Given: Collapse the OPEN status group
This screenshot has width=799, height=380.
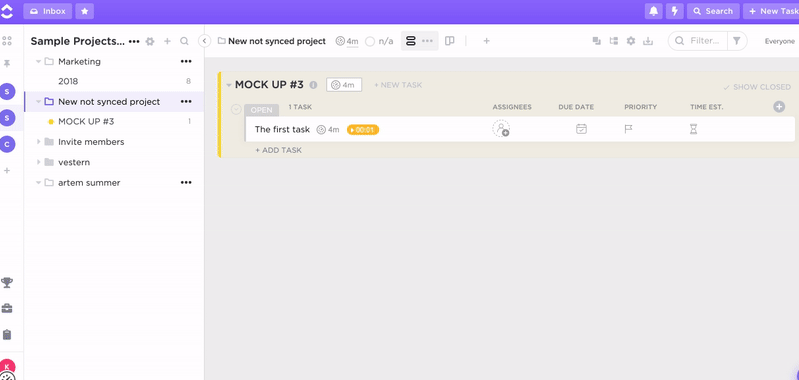Looking at the screenshot, I should [236, 109].
